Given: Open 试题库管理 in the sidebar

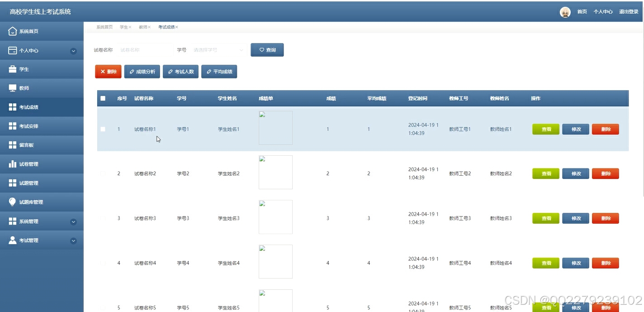Looking at the screenshot, I should [x=42, y=202].
